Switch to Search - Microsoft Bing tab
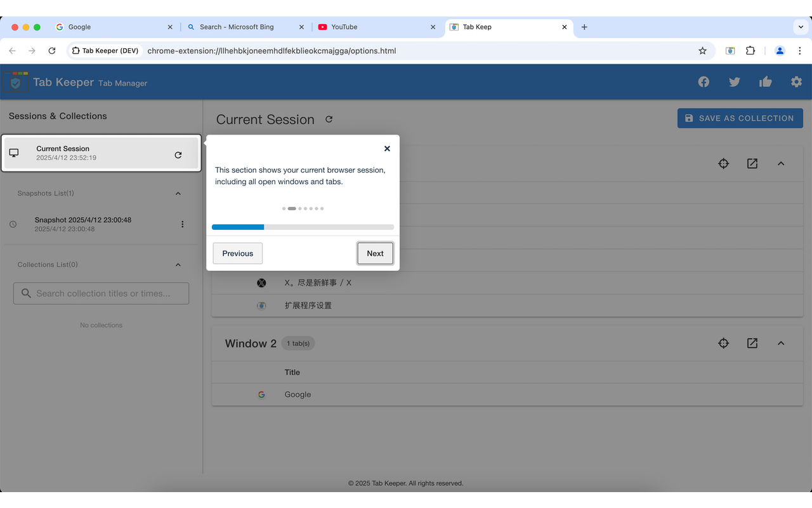The width and height of the screenshot is (812, 508). pyautogui.click(x=246, y=27)
